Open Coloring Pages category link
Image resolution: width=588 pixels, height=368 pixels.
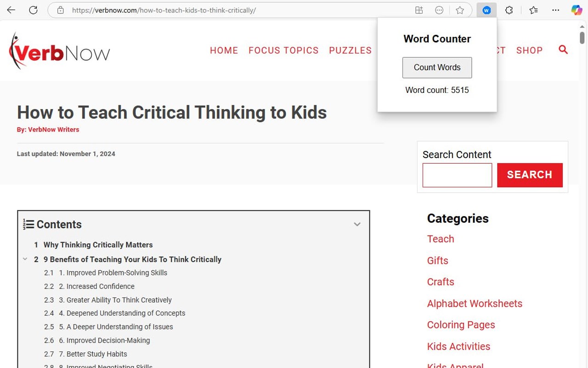pos(461,325)
